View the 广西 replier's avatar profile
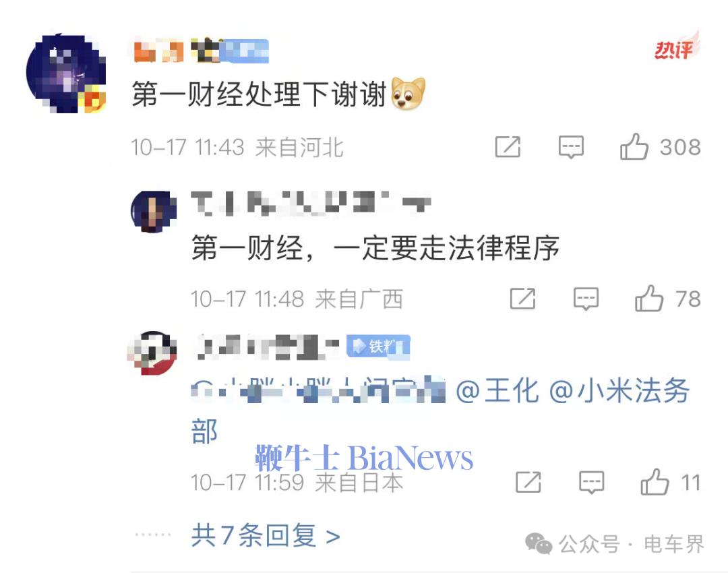 [154, 211]
